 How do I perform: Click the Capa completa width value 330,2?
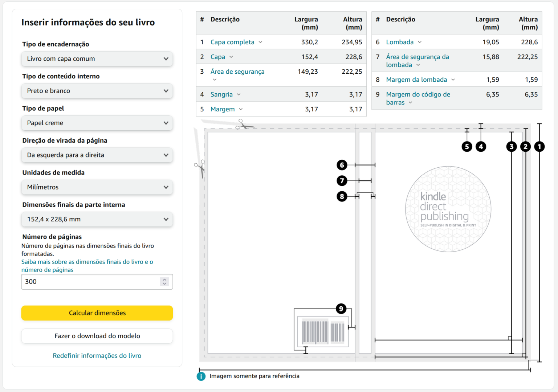310,42
